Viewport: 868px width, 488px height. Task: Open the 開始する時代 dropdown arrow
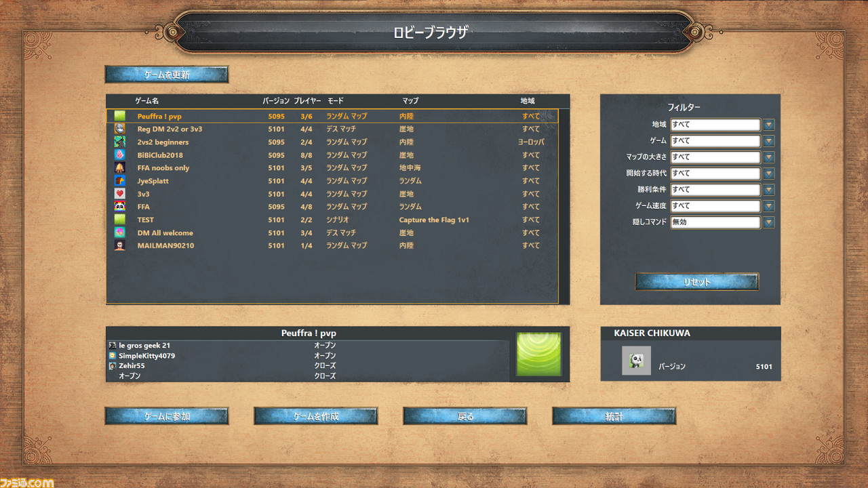[x=768, y=174]
